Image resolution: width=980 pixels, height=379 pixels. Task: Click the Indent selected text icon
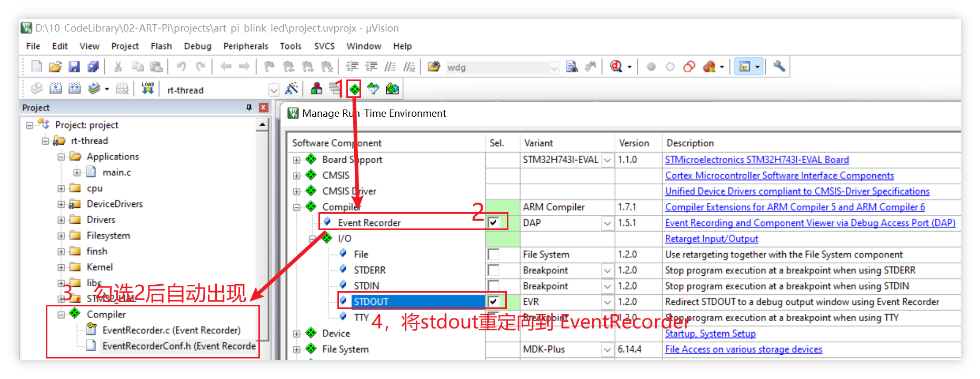click(x=352, y=67)
